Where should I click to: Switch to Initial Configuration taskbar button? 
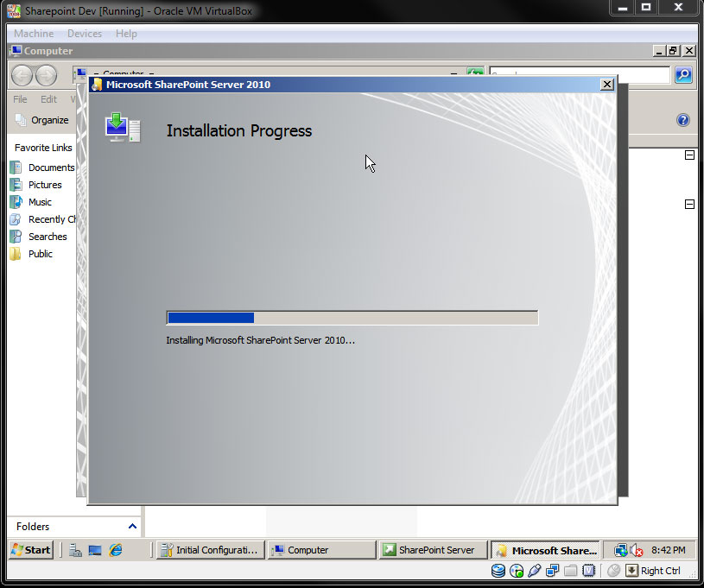211,550
